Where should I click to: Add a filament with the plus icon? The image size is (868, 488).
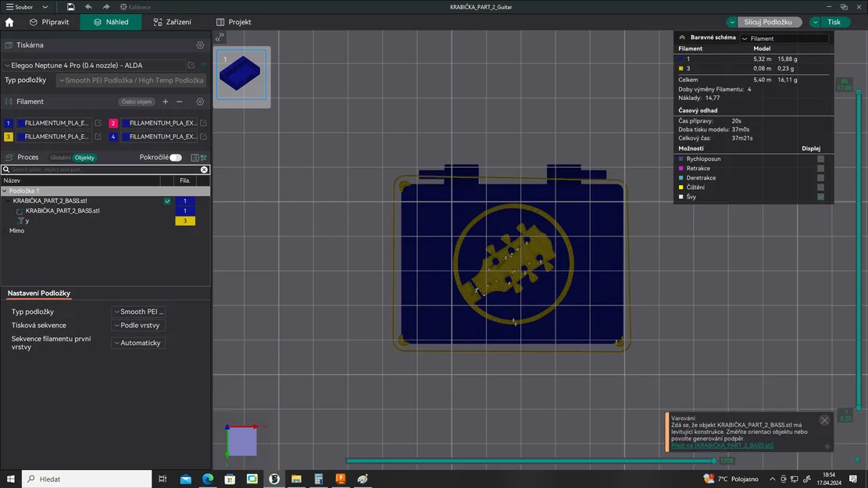[x=165, y=102]
